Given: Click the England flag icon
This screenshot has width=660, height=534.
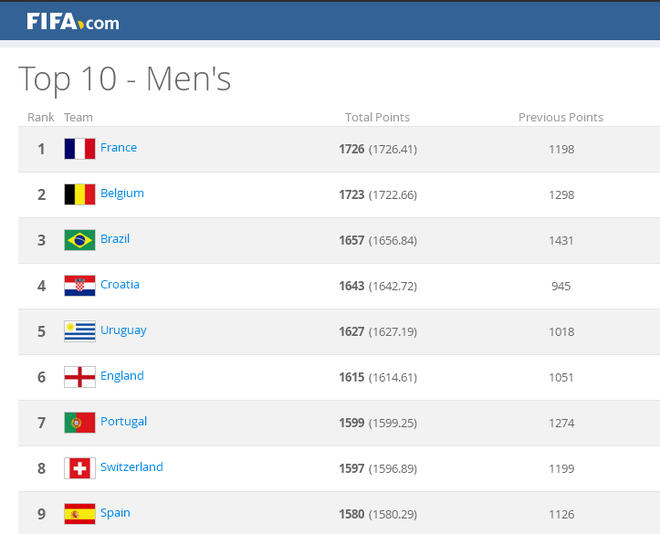Looking at the screenshot, I should tap(80, 377).
